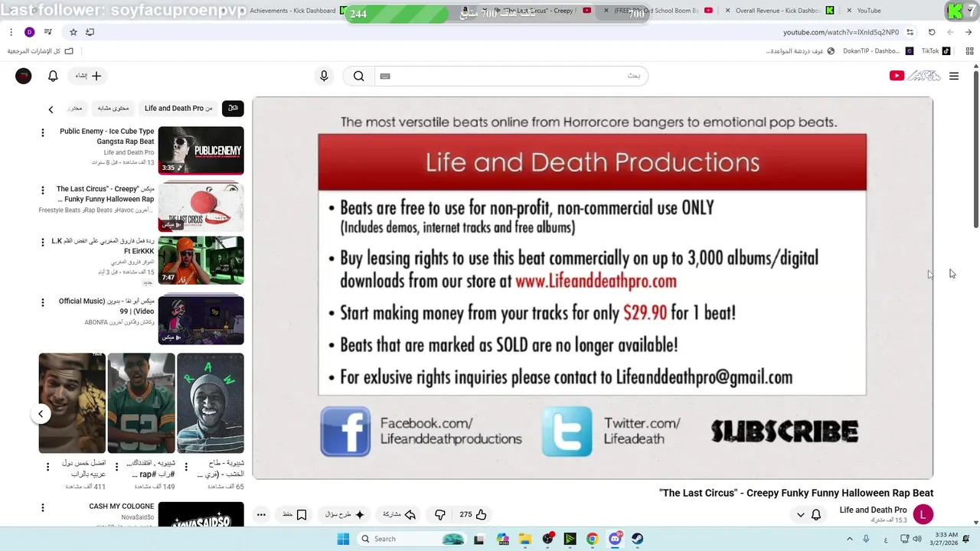
Task: Open options for The Last Circus mix
Action: (x=43, y=190)
